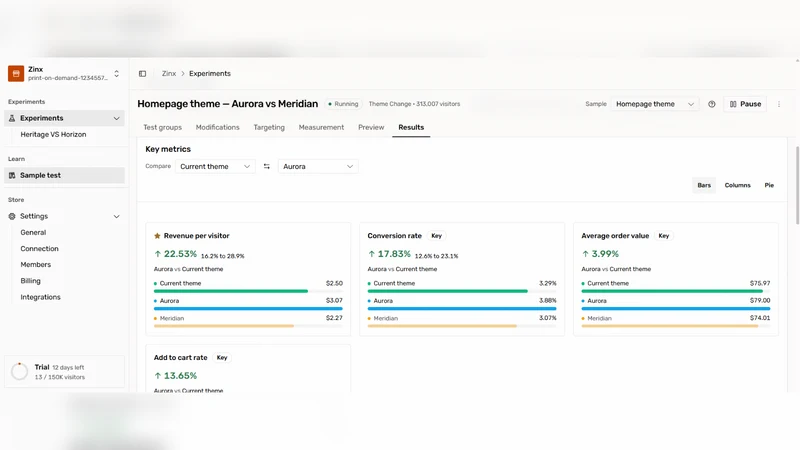Open the Zinx store switcher arrows
Image resolution: width=800 pixels, height=450 pixels.
point(116,73)
